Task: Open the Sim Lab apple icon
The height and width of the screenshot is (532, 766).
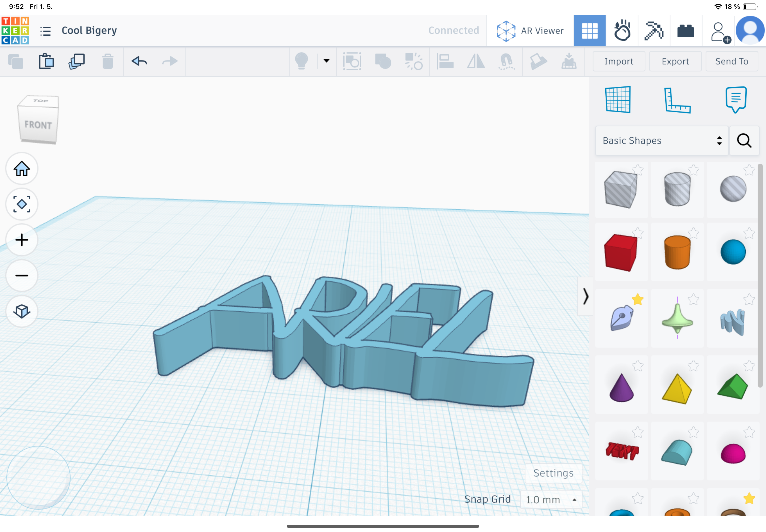Action: 622,31
